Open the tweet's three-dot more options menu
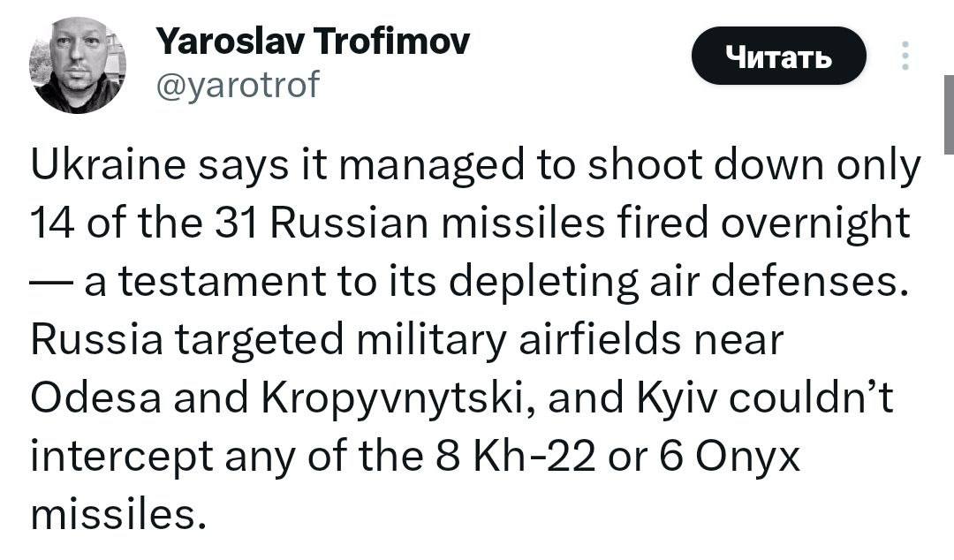This screenshot has height=560, width=954. (x=905, y=57)
